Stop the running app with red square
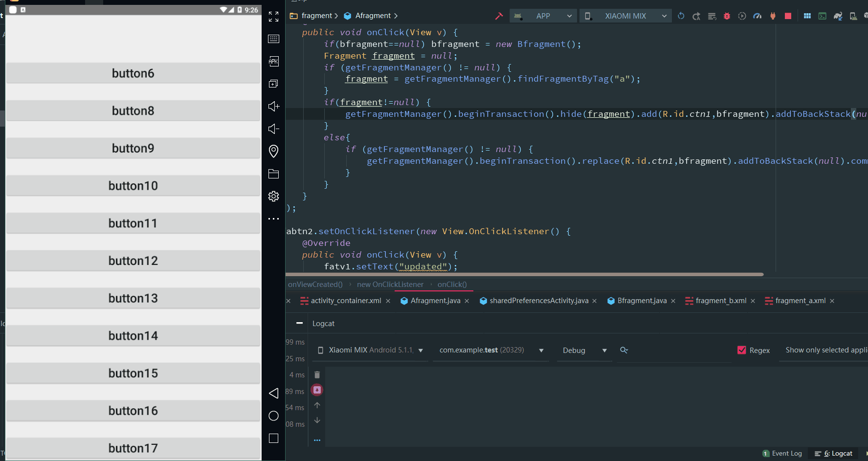The width and height of the screenshot is (868, 461). [788, 16]
